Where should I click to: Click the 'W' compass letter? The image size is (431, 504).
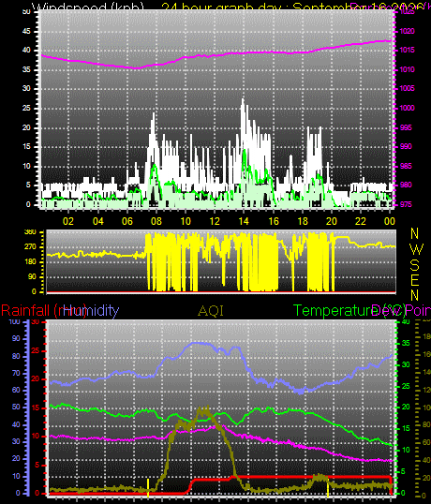[x=417, y=248]
